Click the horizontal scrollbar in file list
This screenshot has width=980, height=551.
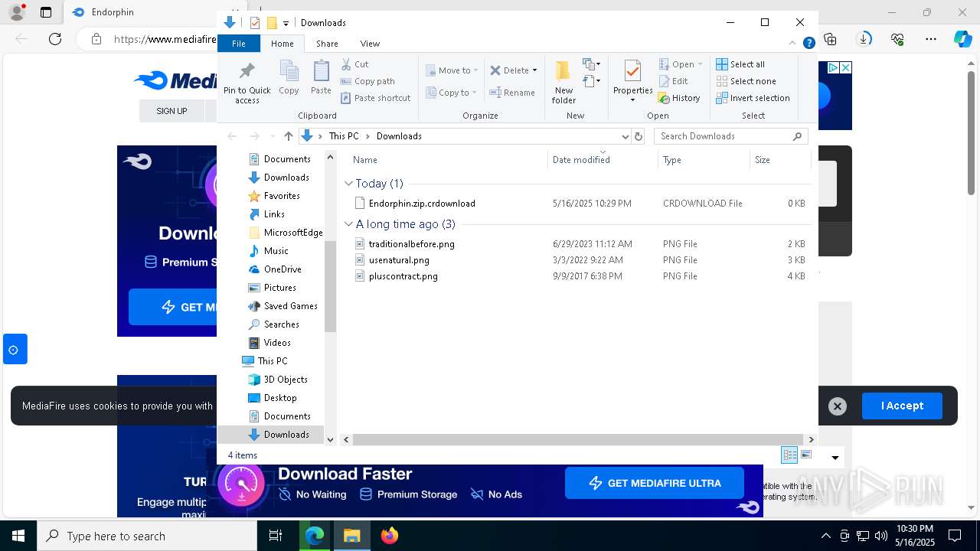578,439
